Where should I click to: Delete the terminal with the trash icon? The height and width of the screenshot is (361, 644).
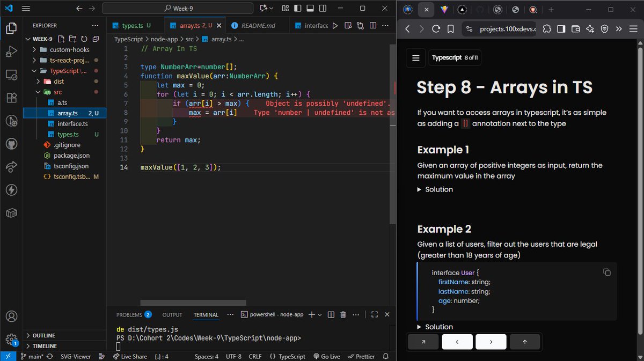[x=343, y=315]
